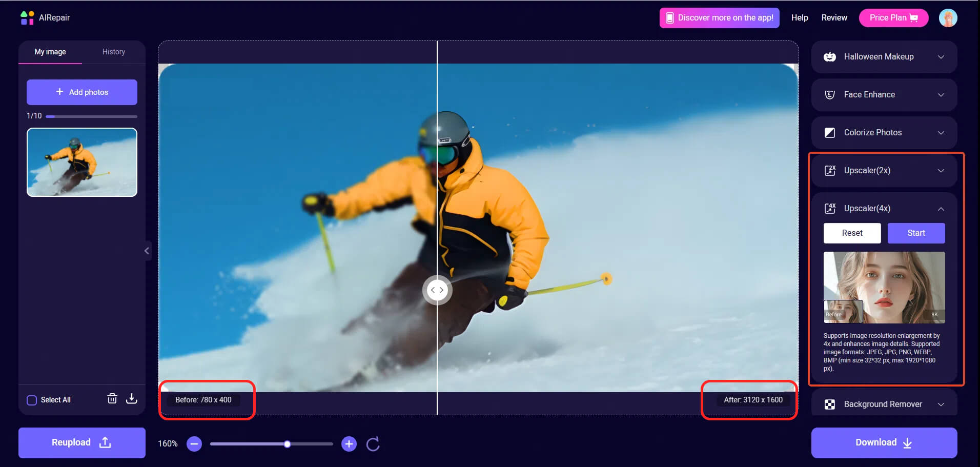Screen dimensions: 980x467
Task: Click the download icon above Select All
Action: click(132, 398)
